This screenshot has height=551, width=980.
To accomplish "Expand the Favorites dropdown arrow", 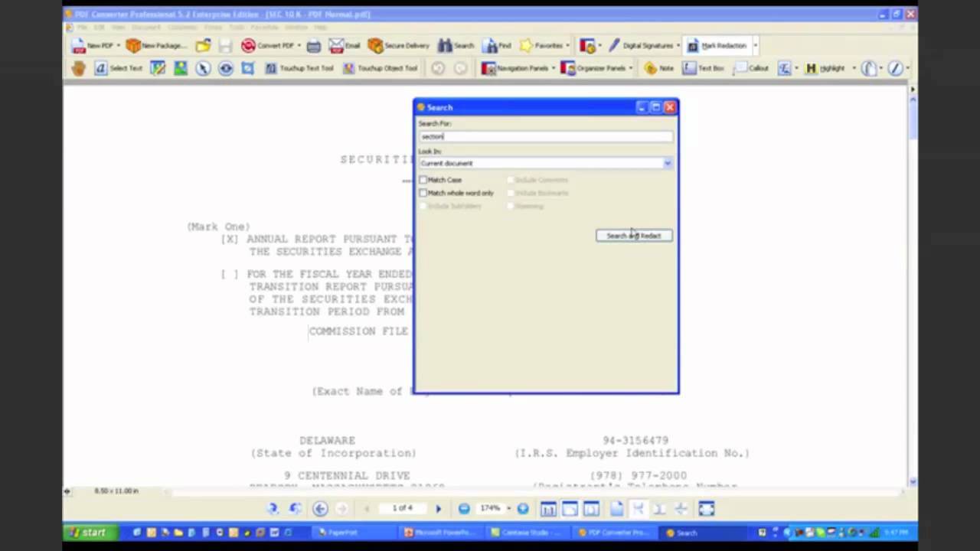I will coord(567,46).
